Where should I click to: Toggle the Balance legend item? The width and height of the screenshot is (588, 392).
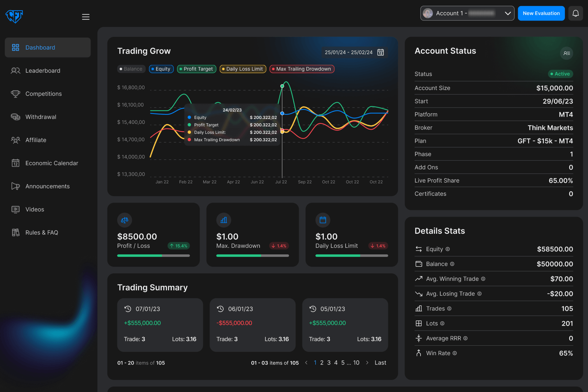click(131, 69)
